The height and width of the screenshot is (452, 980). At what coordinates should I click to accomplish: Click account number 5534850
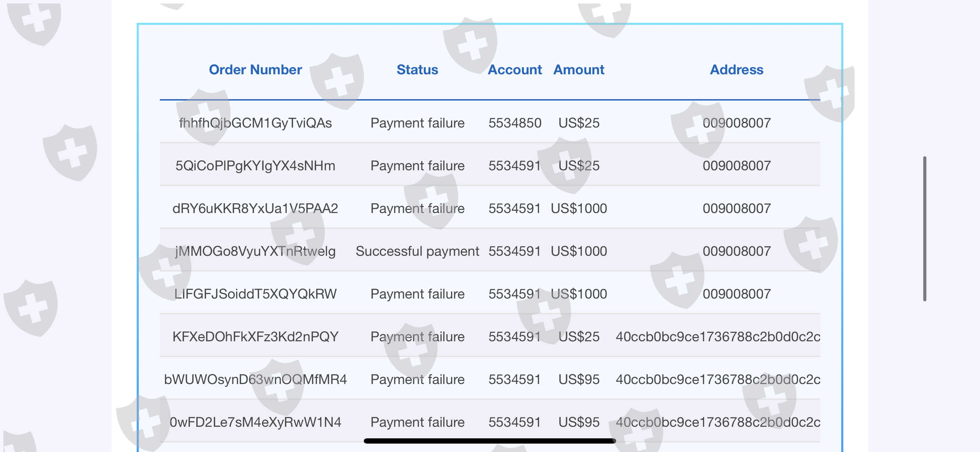pyautogui.click(x=514, y=123)
